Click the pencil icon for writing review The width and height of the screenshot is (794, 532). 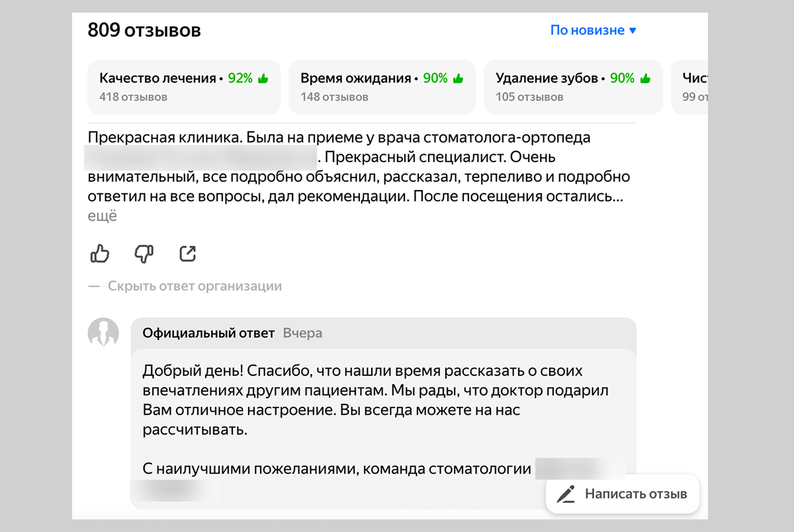tap(565, 494)
